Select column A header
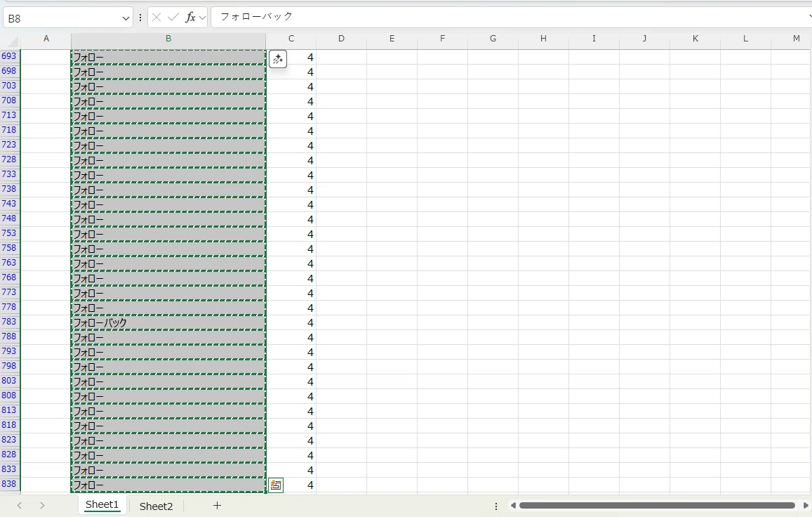This screenshot has width=812, height=517. (x=46, y=39)
